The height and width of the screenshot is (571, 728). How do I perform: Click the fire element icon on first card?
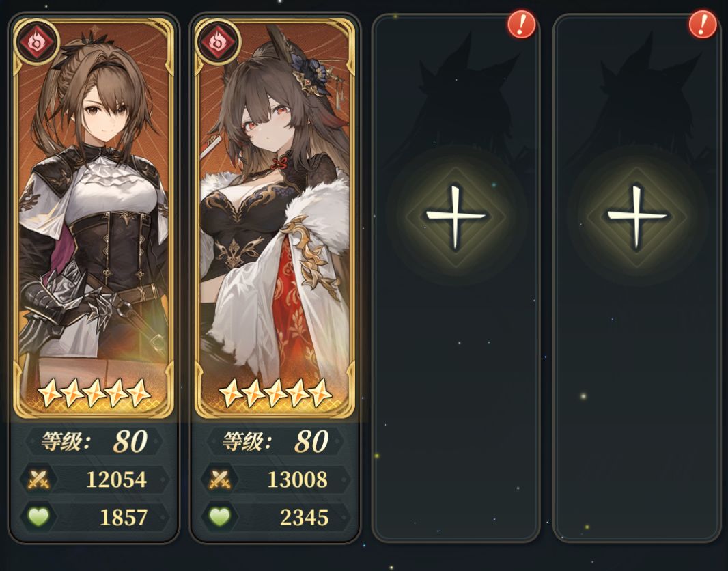click(36, 42)
